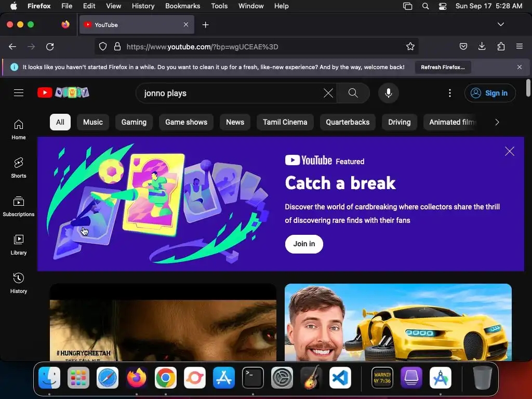
Task: Open Google Chrome from the dock
Action: [166, 378]
